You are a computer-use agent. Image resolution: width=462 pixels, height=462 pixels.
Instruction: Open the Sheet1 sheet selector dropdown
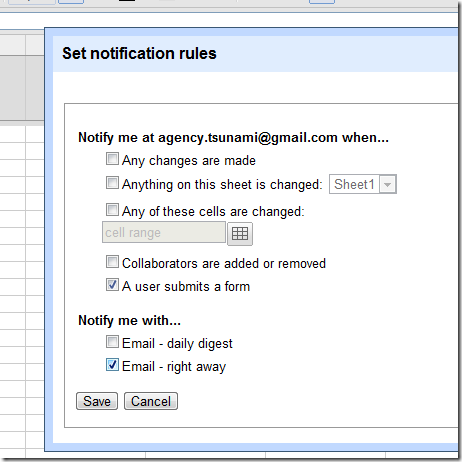click(x=363, y=184)
